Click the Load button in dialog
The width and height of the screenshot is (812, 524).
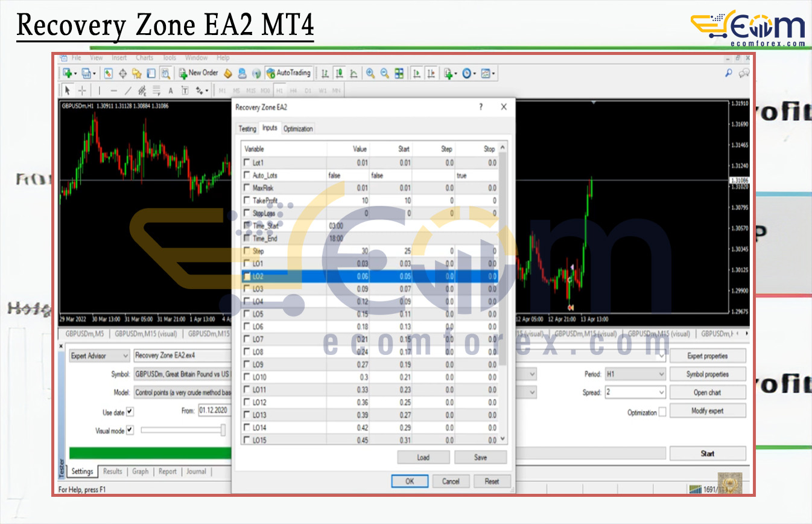(423, 457)
